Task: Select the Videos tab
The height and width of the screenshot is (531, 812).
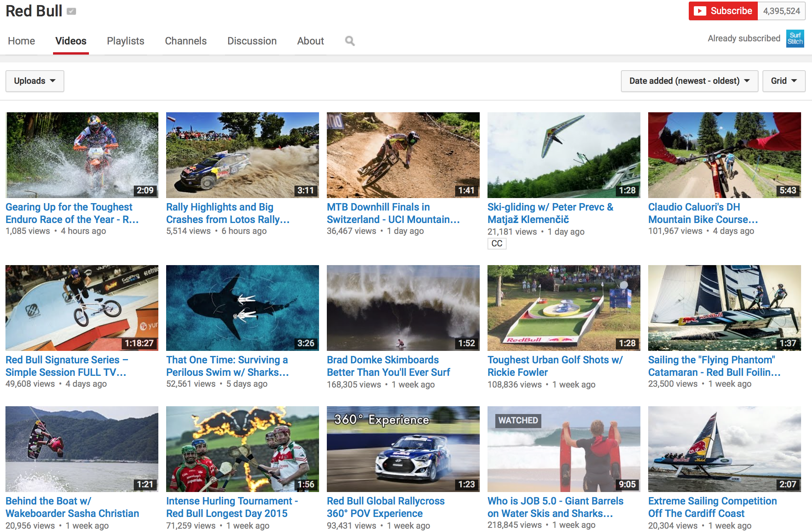Action: pos(71,41)
